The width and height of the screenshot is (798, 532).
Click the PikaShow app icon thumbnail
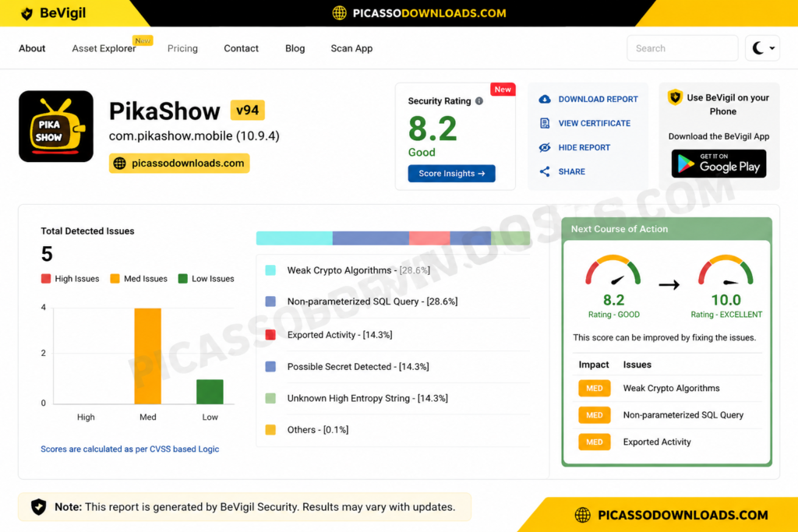coord(56,127)
